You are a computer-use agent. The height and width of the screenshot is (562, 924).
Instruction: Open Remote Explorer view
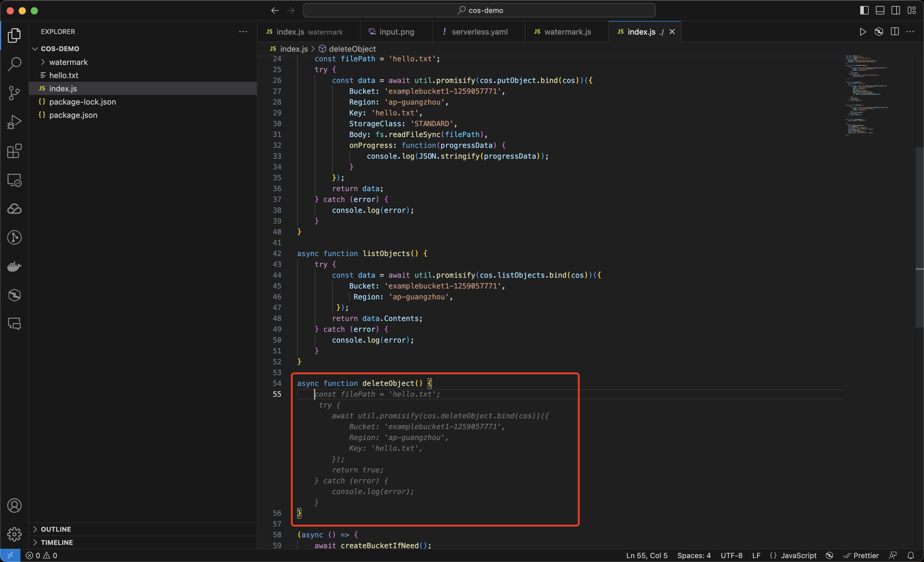point(14,180)
